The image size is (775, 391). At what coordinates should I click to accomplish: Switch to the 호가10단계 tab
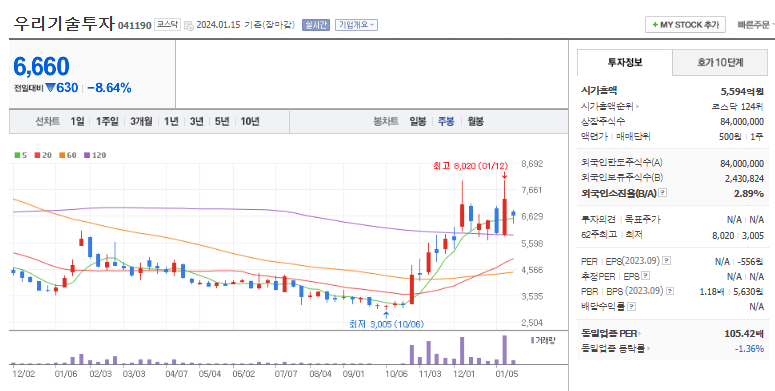pos(720,63)
